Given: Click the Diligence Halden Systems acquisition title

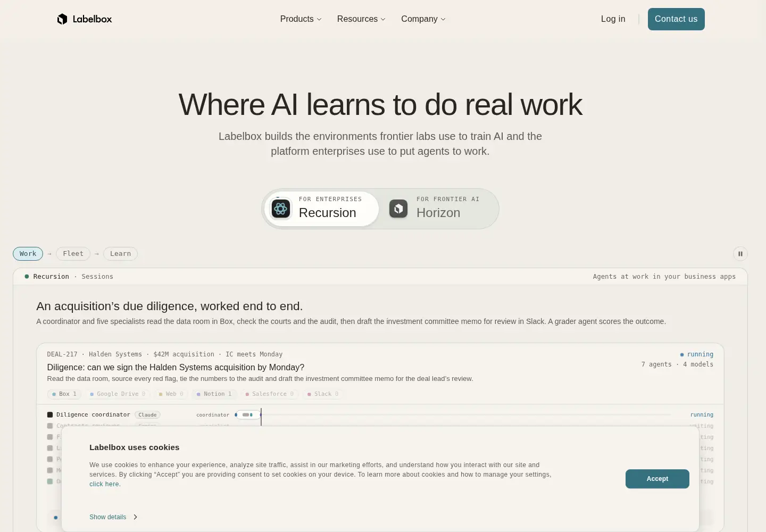Looking at the screenshot, I should tap(176, 367).
